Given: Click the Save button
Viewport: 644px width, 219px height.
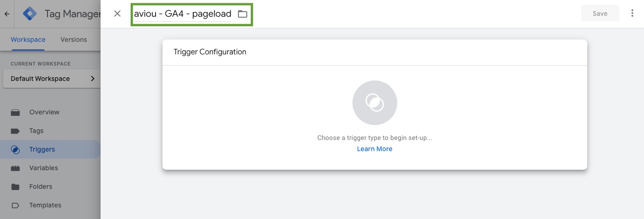Looking at the screenshot, I should 600,13.
